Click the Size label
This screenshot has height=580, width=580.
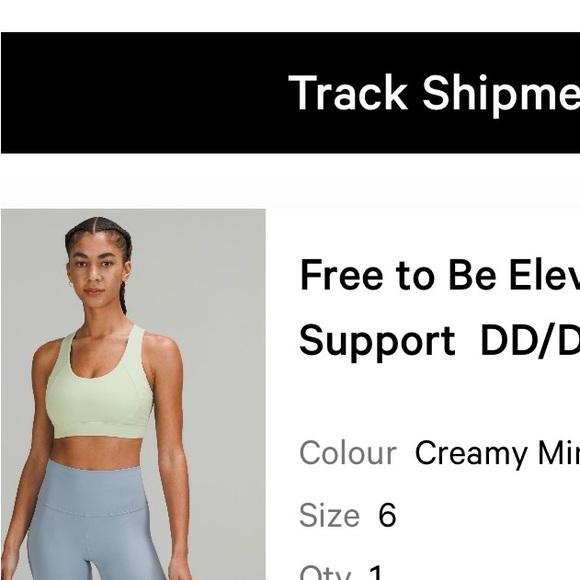tap(329, 515)
